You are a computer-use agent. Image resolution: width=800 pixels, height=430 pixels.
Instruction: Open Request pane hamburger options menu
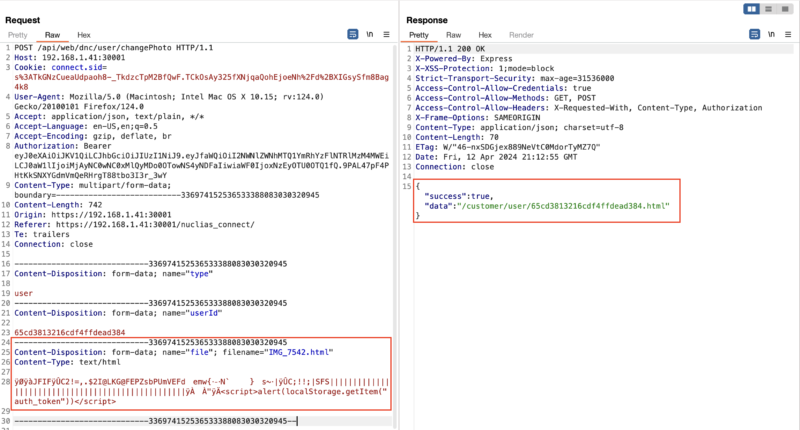[x=388, y=33]
